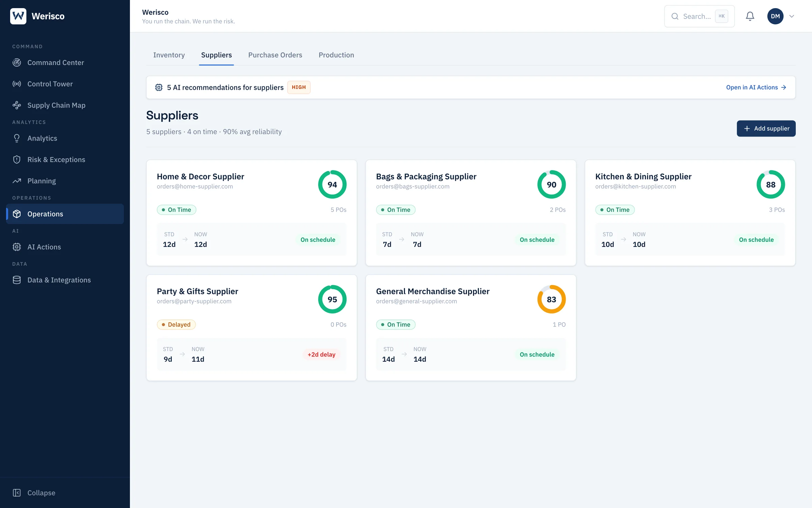The image size is (812, 508).
Task: Select the Suppliers tab
Action: point(217,55)
